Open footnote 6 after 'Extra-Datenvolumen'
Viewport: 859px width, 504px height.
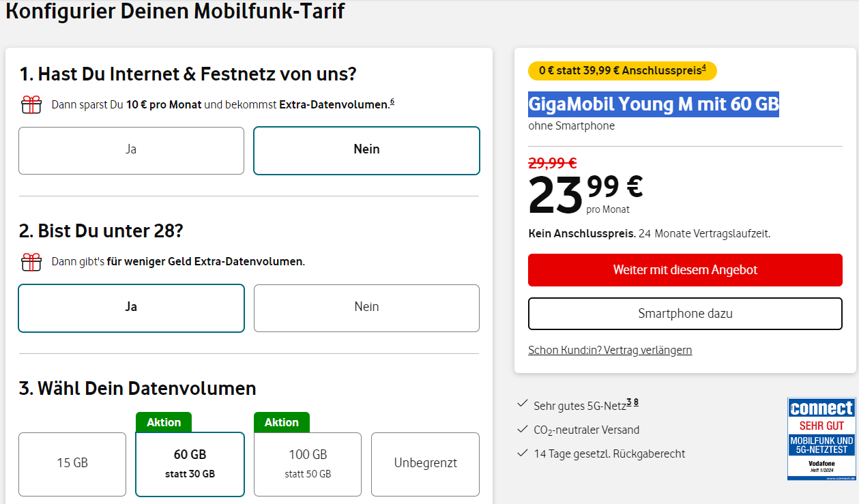coord(392,102)
